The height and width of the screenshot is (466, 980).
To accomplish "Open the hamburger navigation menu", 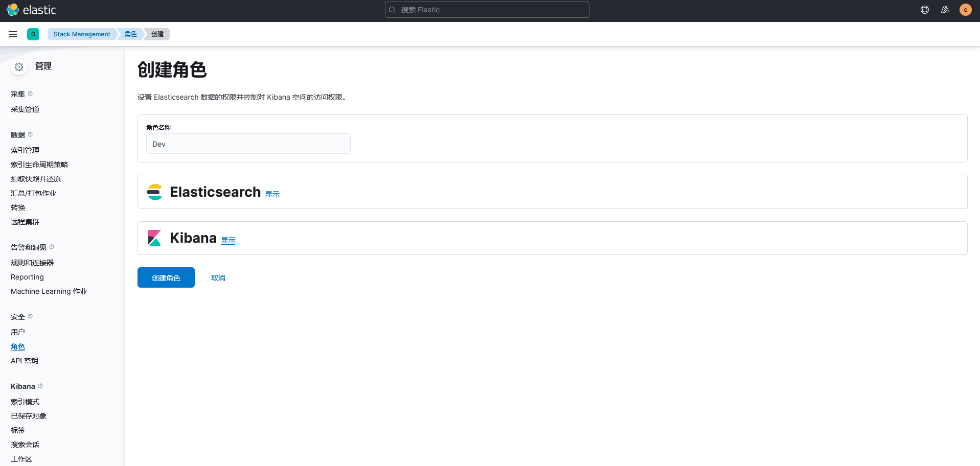I will tap(13, 34).
